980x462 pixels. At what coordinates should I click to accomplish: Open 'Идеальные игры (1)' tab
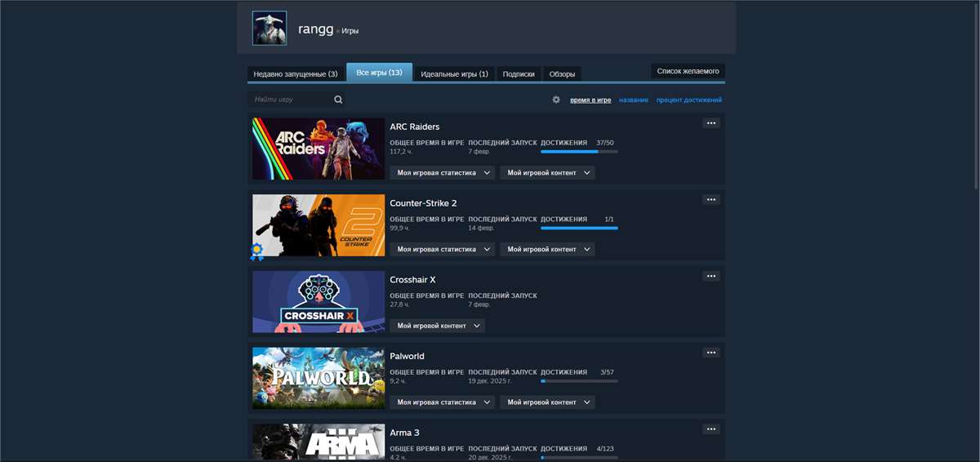click(454, 73)
